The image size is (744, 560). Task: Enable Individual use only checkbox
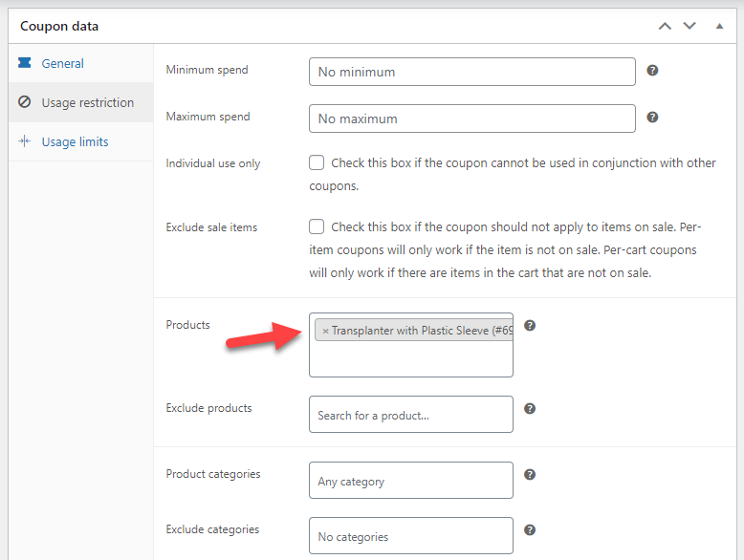[317, 162]
